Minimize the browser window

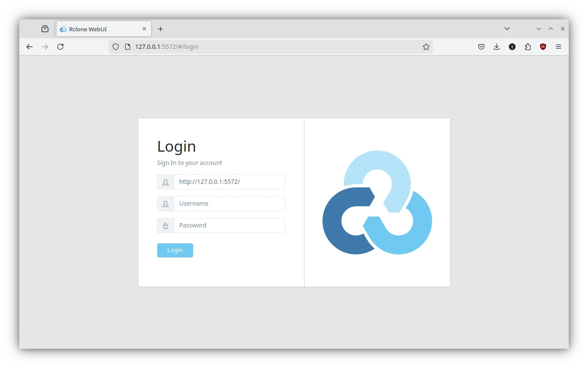point(539,29)
